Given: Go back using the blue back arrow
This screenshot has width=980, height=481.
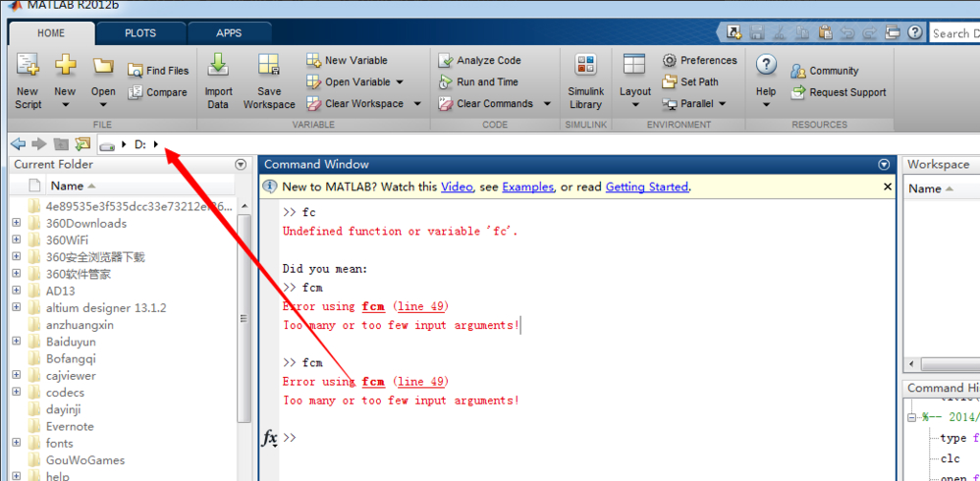Looking at the screenshot, I should point(18,144).
